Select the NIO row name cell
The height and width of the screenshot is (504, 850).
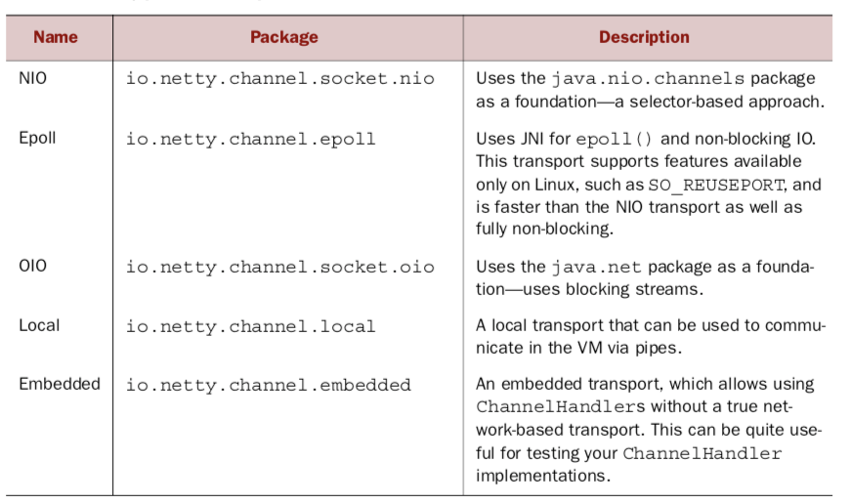(x=32, y=78)
